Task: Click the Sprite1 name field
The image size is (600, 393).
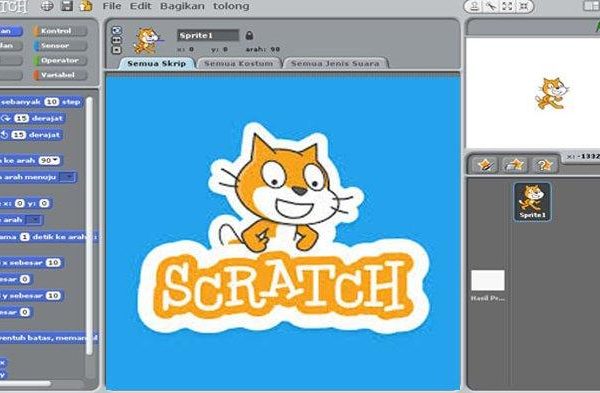Action: (x=208, y=36)
